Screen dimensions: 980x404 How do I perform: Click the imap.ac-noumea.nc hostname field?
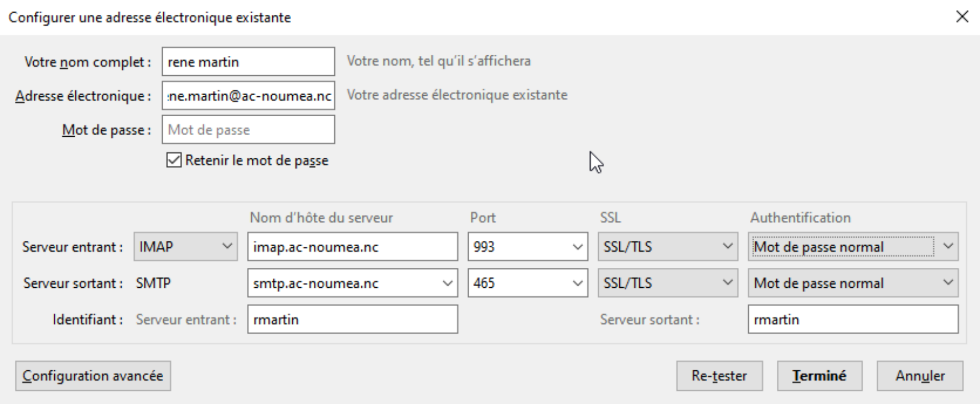click(x=352, y=247)
